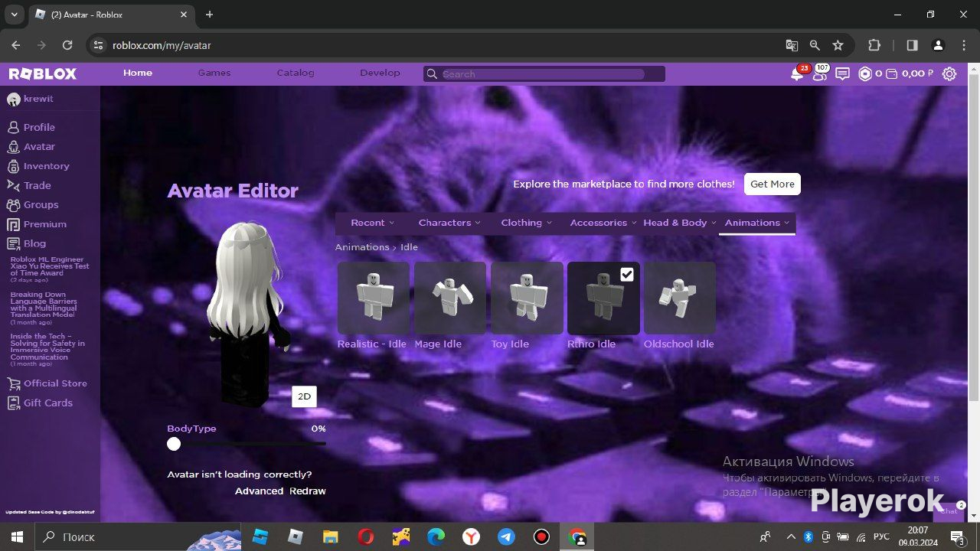
Task: Expand the Animations dropdown
Action: pos(757,223)
